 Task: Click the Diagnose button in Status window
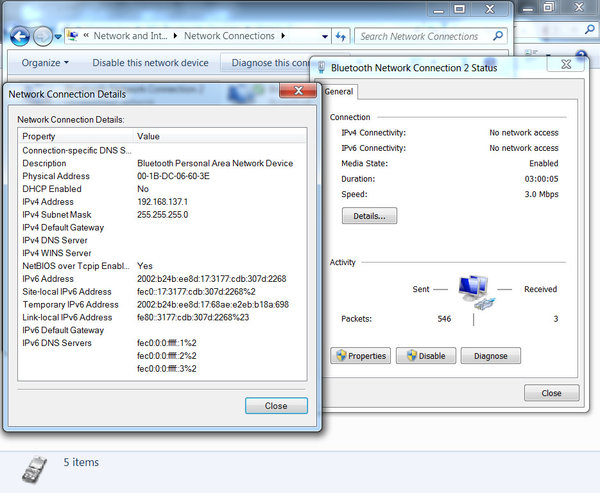tap(491, 356)
